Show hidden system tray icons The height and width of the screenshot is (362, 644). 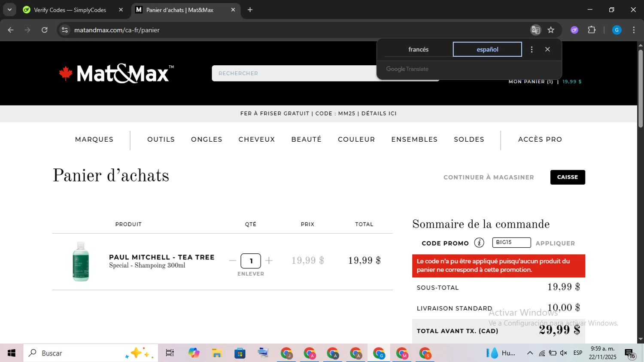click(530, 353)
